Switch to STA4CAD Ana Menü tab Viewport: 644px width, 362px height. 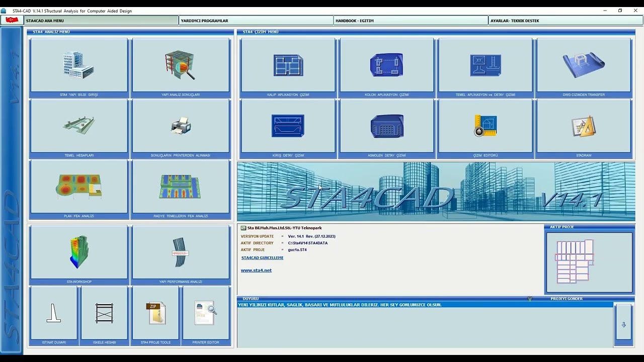tap(101, 21)
